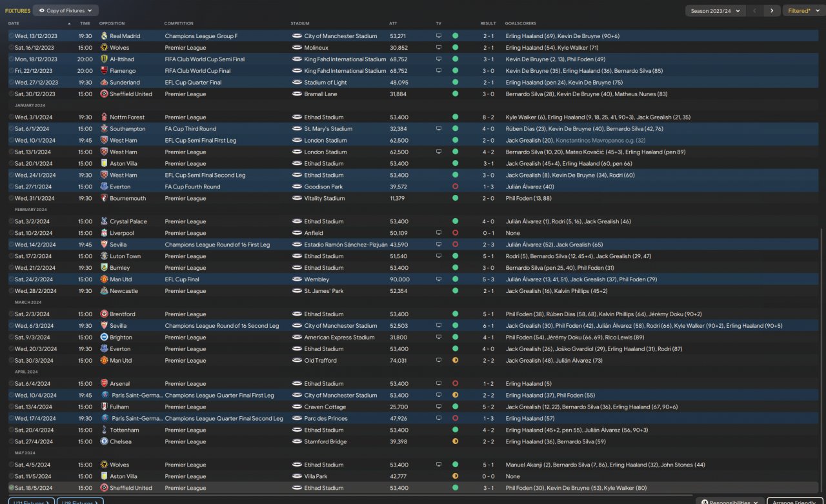Screen dimensions: 826x504
Task: Sort by the Competition column header
Action: tap(179, 24)
